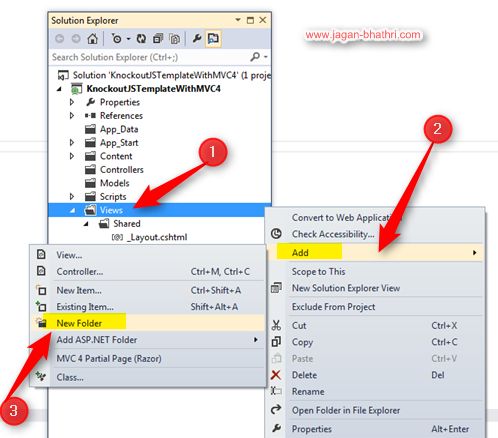This screenshot has width=498, height=438.
Task: Click the Check Accessibility clock icon
Action: click(276, 234)
